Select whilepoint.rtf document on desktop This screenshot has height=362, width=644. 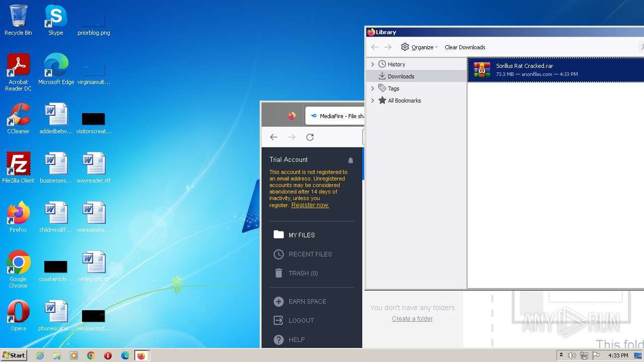(x=94, y=266)
